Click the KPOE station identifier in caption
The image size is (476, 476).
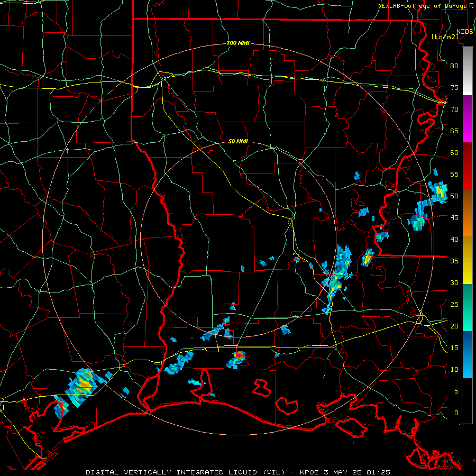(x=309, y=472)
